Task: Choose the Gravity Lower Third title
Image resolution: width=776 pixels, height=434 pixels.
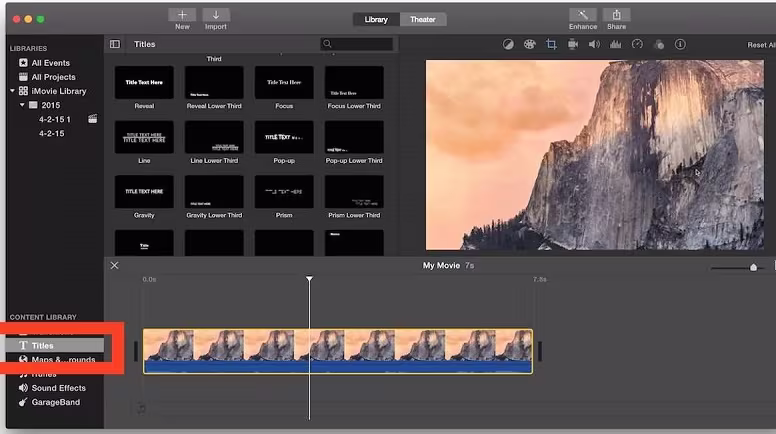Action: [214, 192]
